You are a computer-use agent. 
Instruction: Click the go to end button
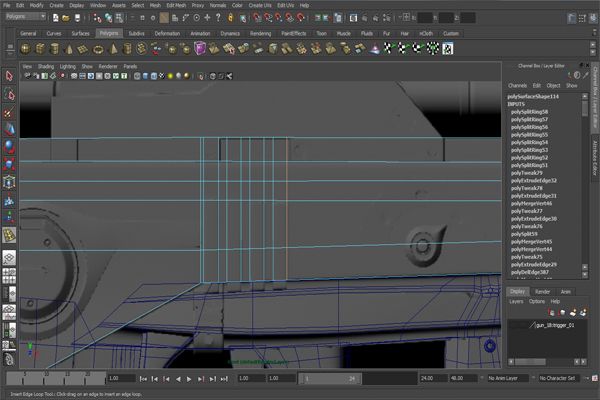pos(224,379)
